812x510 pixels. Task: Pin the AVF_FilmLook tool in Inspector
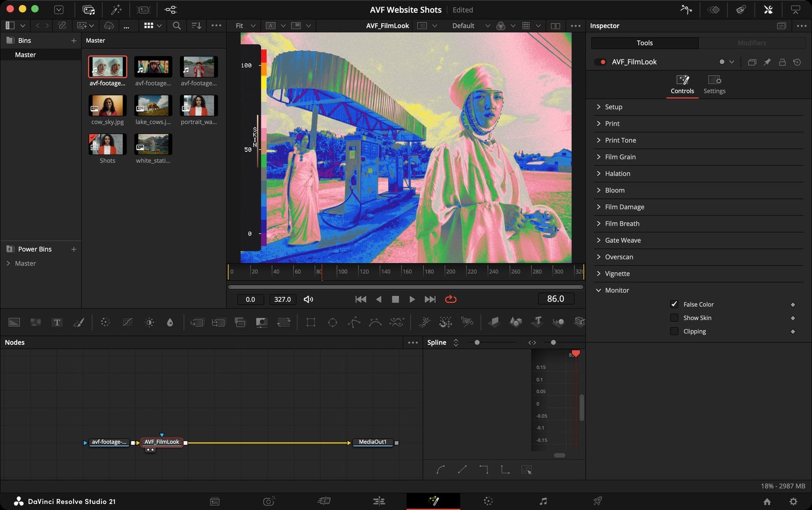tap(767, 62)
